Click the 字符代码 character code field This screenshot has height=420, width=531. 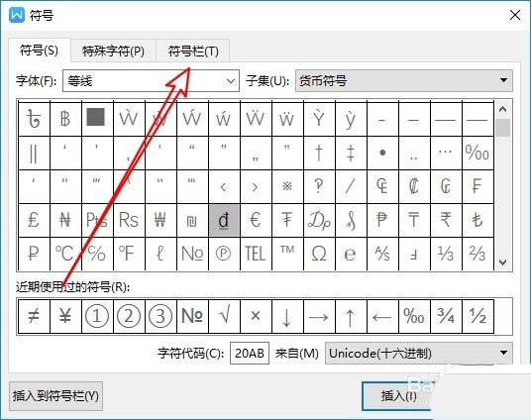(250, 354)
